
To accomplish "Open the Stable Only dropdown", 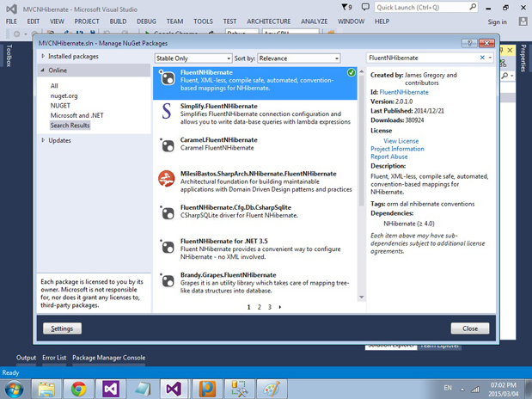I will pos(193,58).
